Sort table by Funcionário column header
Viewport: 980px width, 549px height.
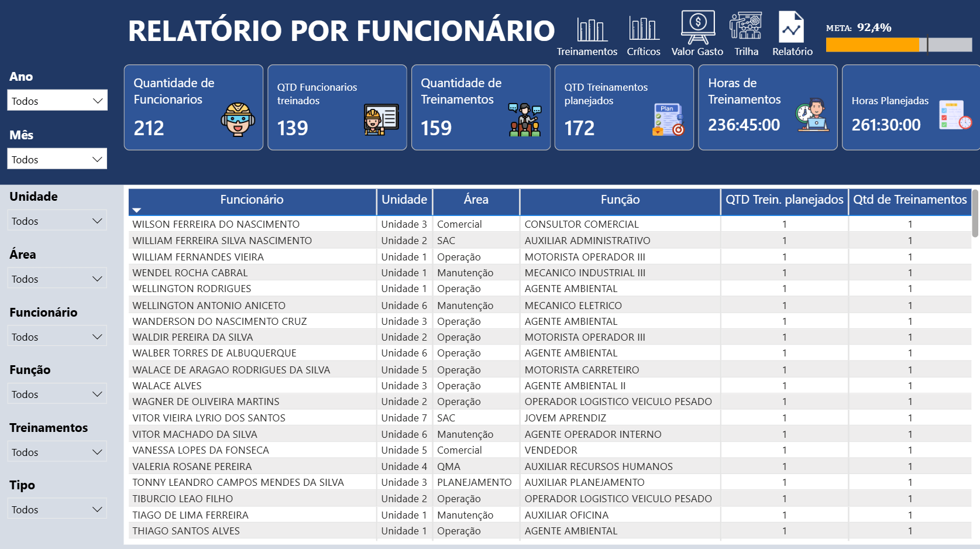coord(252,200)
